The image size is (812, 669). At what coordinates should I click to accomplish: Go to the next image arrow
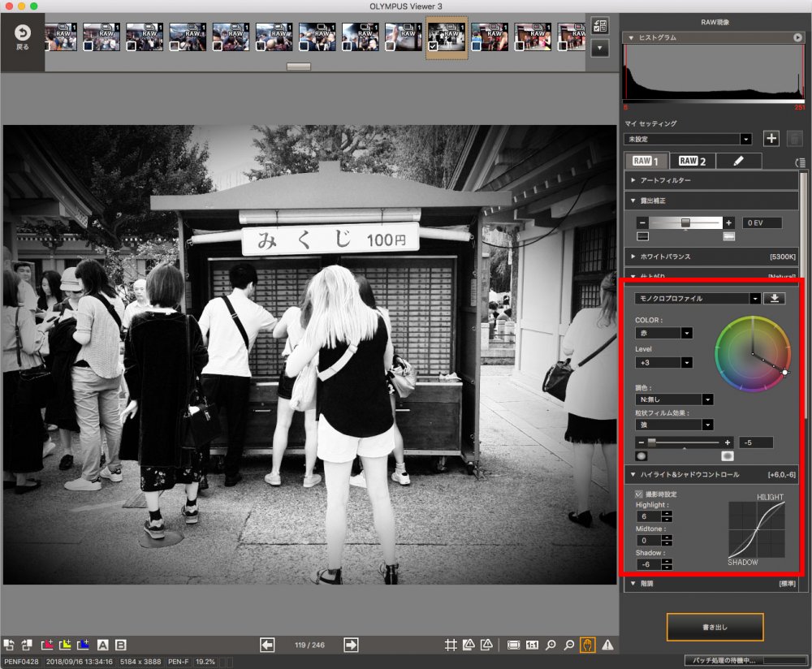point(351,645)
